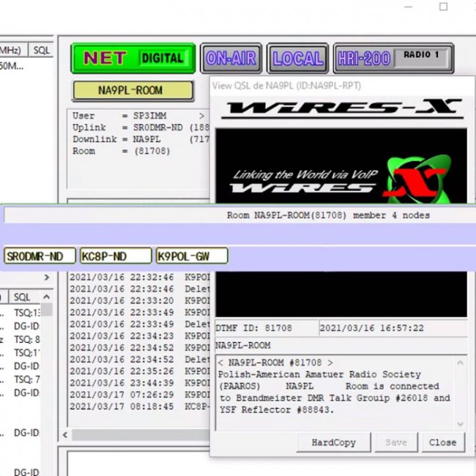Click the LOCAL status indicator
This screenshot has width=476, height=476.
pos(297,59)
